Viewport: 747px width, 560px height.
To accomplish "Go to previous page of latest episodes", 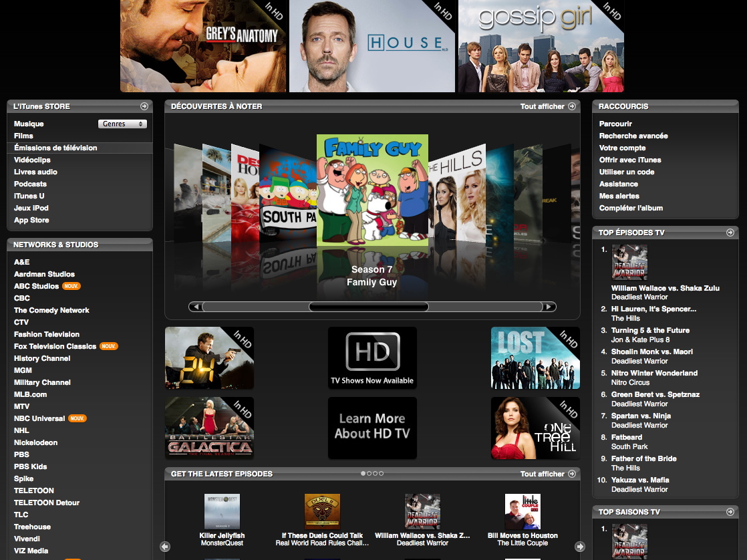I will pos(165,547).
